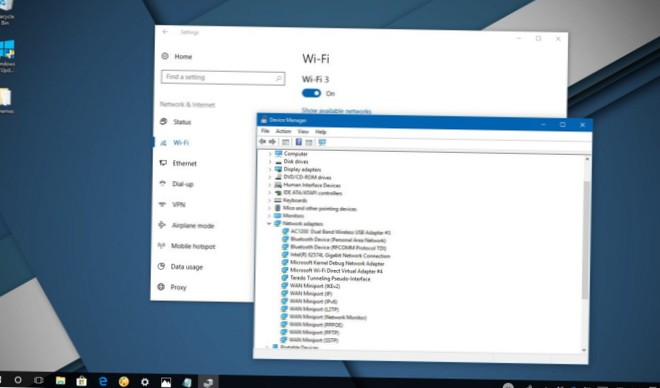
Task: Click the blue Help toolbar icon in Device Manager
Action: (x=298, y=142)
